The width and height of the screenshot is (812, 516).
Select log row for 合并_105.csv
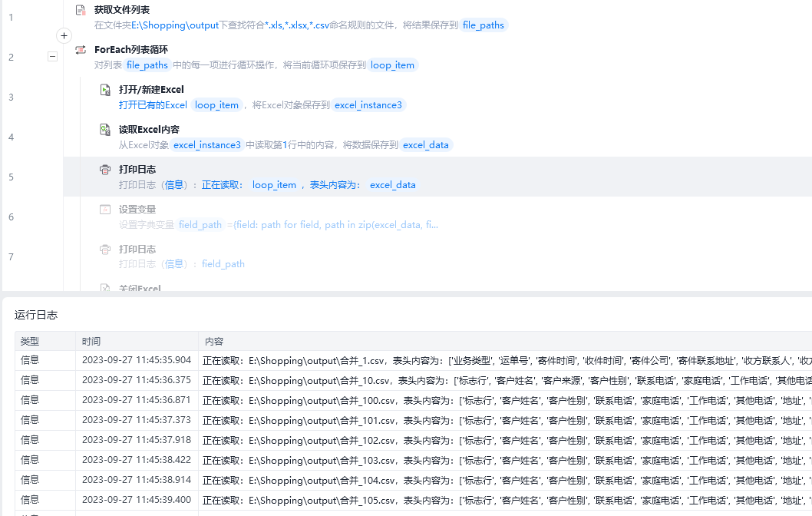pyautogui.click(x=413, y=501)
